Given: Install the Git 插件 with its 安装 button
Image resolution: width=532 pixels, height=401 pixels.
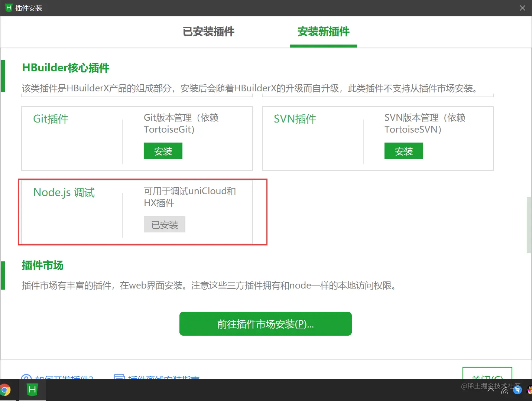Looking at the screenshot, I should tap(163, 151).
